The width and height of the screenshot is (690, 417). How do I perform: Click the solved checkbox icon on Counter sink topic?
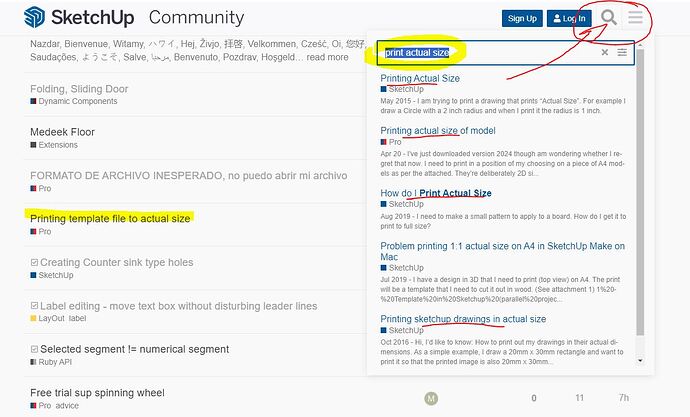[x=34, y=262]
